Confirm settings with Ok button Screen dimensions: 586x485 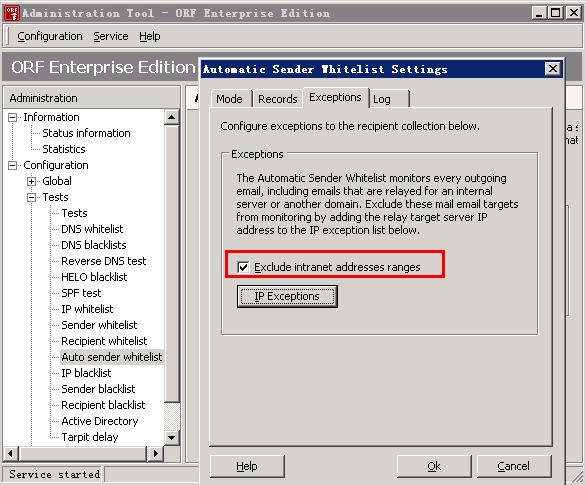pyautogui.click(x=434, y=466)
